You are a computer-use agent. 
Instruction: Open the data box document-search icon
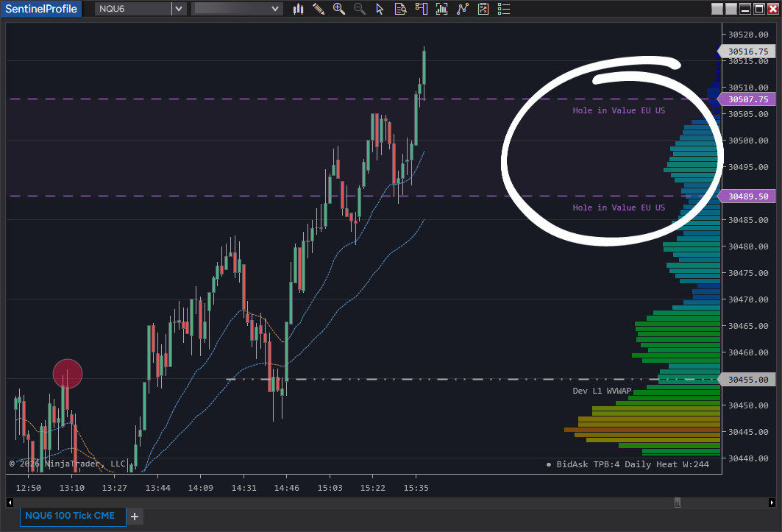400,9
